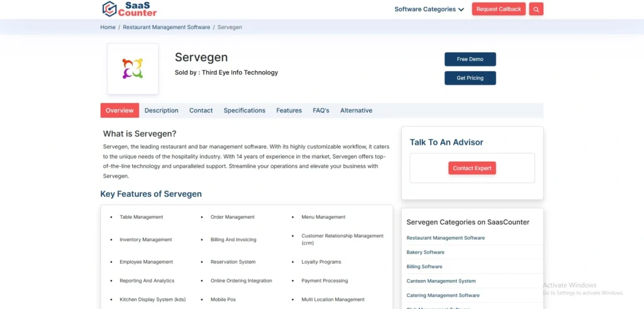Click the Request Callback button

pyautogui.click(x=499, y=9)
